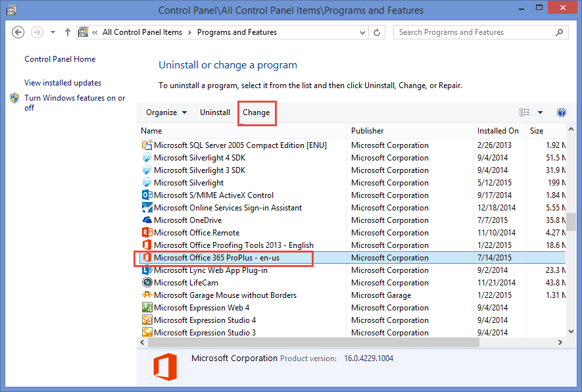Click the Change button
Viewport: 582px width, 392px height.
(256, 112)
